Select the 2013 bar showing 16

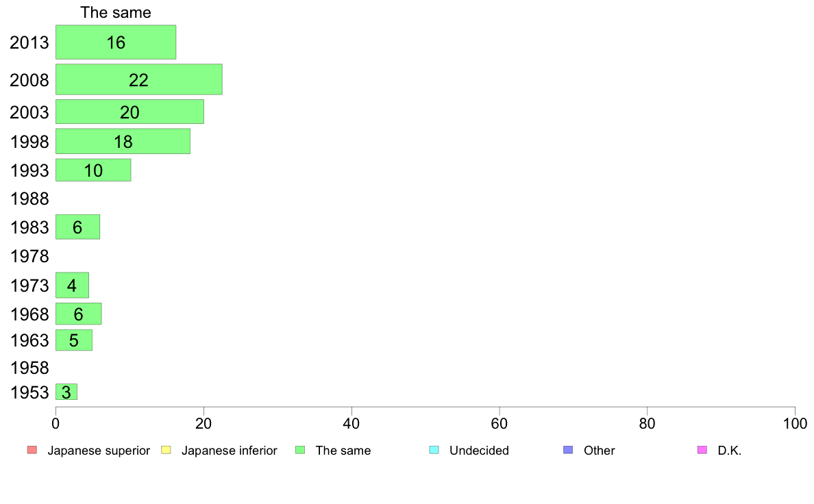click(x=116, y=42)
